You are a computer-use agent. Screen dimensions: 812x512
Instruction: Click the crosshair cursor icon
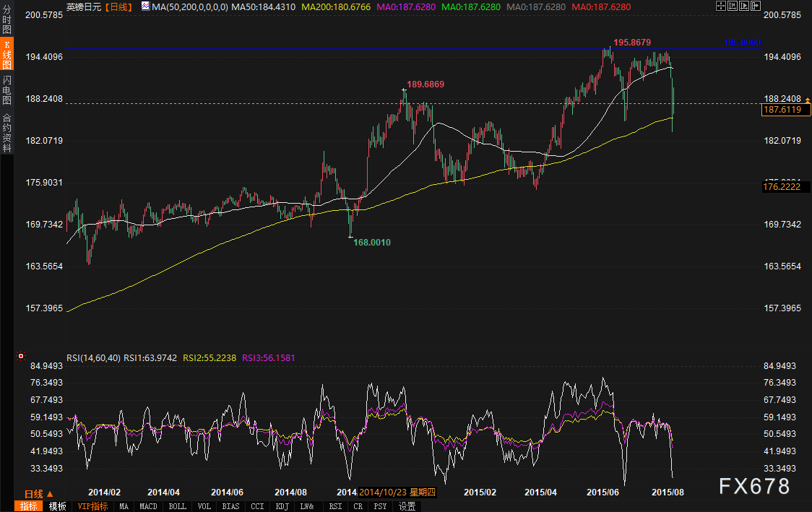(x=722, y=6)
